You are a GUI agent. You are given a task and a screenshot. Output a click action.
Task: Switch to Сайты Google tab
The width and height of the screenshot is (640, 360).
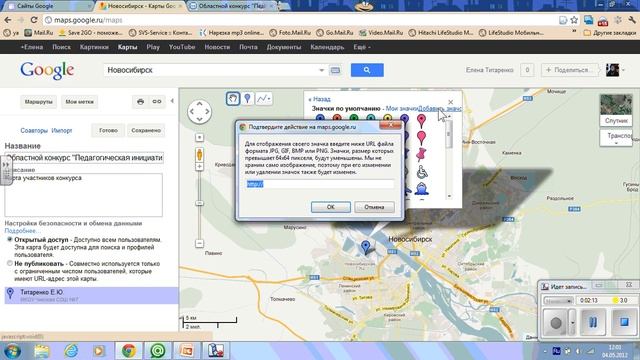point(48,6)
